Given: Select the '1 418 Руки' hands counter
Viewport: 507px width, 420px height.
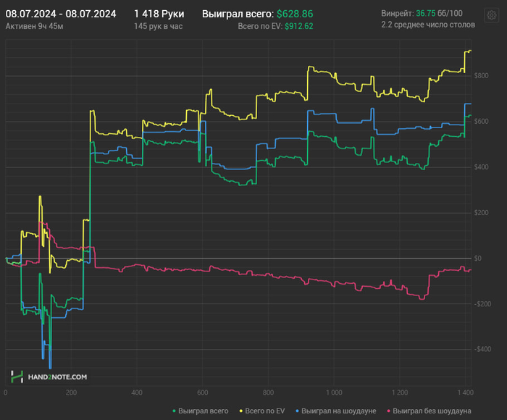Looking at the screenshot, I should pyautogui.click(x=159, y=14).
